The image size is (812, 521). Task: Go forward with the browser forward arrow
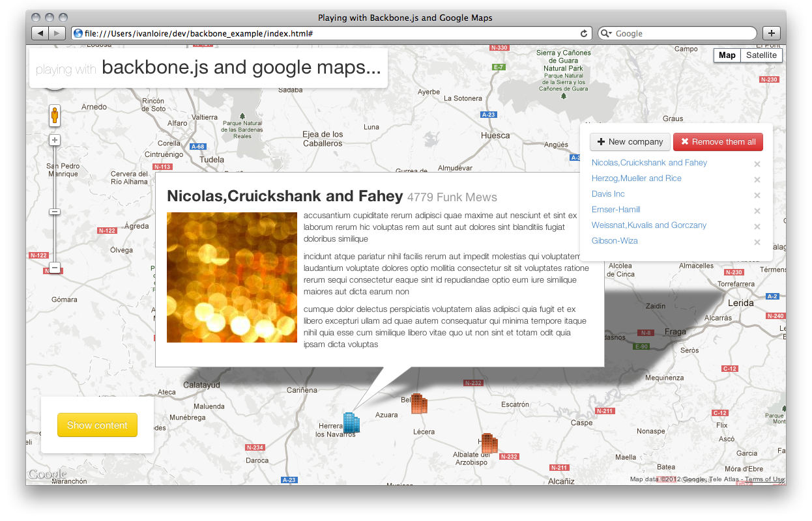pos(57,33)
